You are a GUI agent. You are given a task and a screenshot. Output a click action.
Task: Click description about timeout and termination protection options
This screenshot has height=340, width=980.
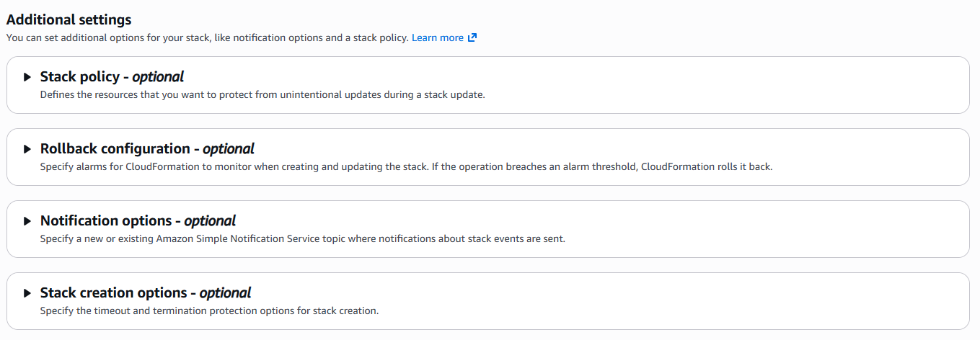[x=209, y=310]
